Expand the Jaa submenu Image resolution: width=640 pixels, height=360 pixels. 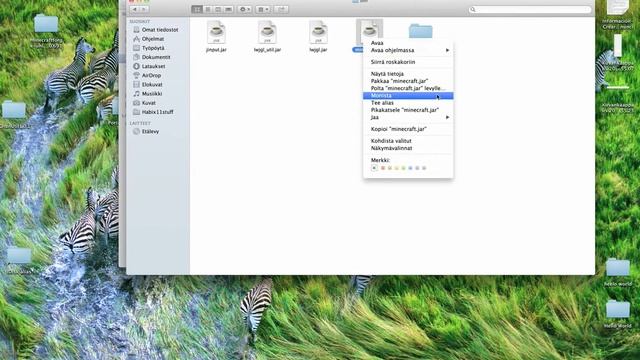[408, 117]
